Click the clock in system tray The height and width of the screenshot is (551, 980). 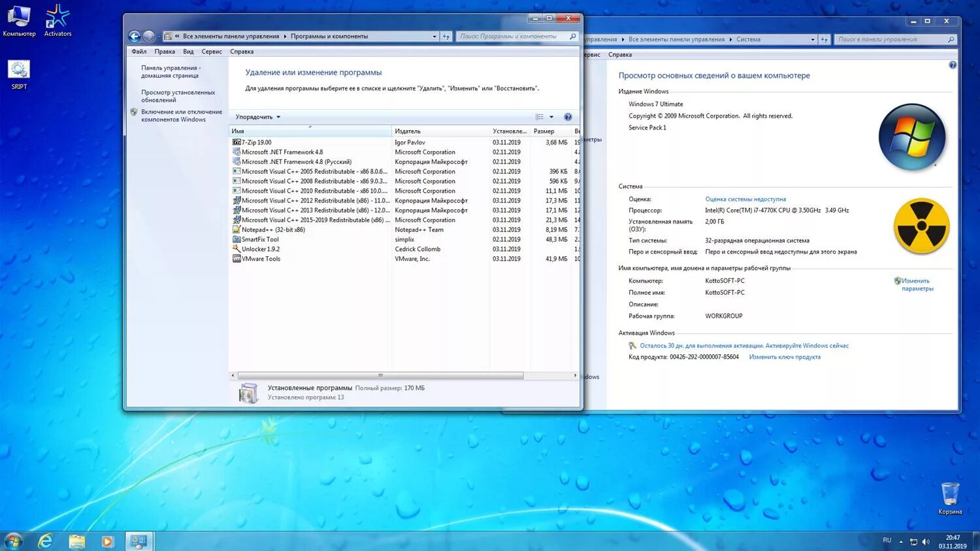tap(952, 542)
